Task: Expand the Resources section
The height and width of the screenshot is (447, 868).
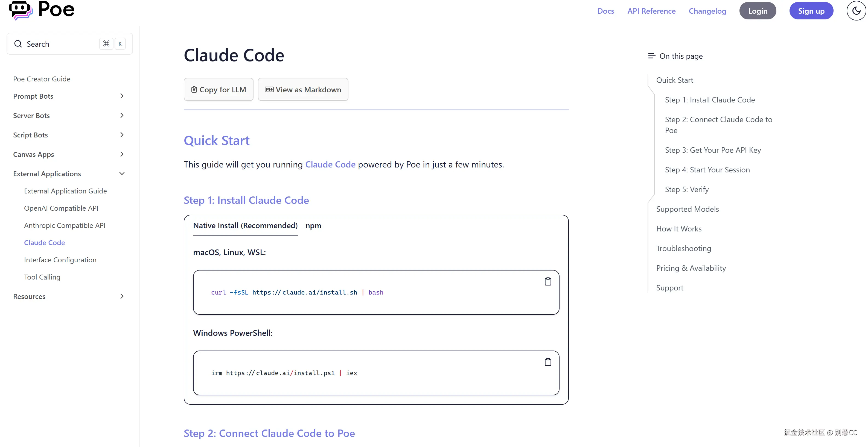Action: [122, 296]
